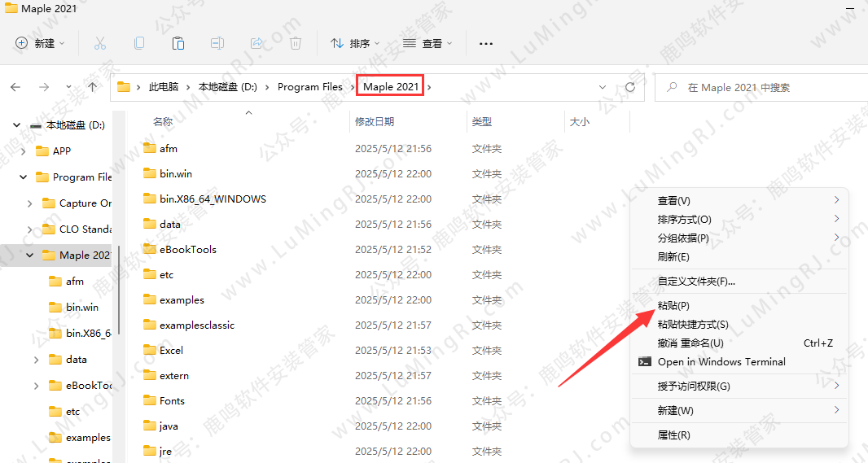This screenshot has height=463, width=868.
Task: Select the Excel folder in file list
Action: pos(163,350)
